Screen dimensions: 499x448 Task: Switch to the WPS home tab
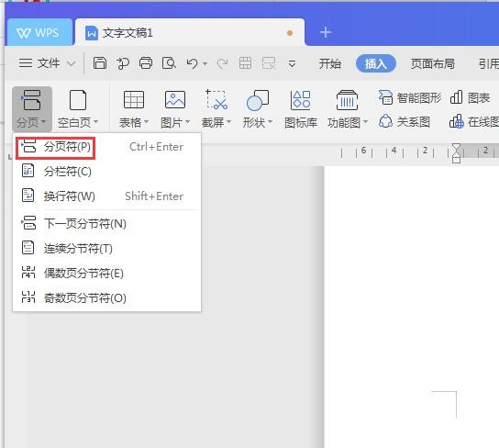pos(39,32)
